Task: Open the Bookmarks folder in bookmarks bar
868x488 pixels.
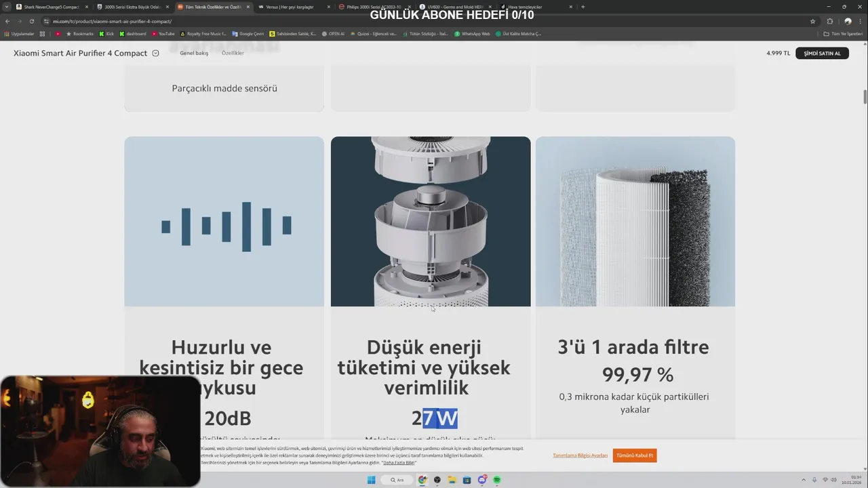Action: point(79,33)
